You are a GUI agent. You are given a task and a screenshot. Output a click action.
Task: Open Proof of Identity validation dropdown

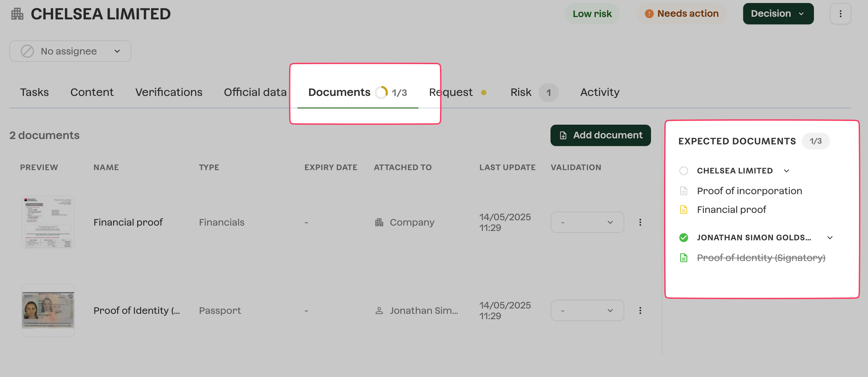pyautogui.click(x=587, y=310)
